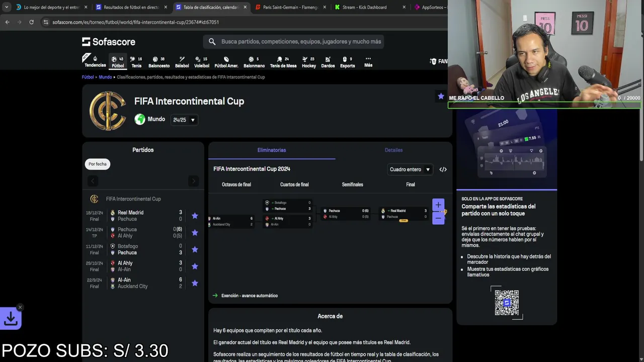Open the Hockey sport section
644x362 pixels.
[x=309, y=62]
